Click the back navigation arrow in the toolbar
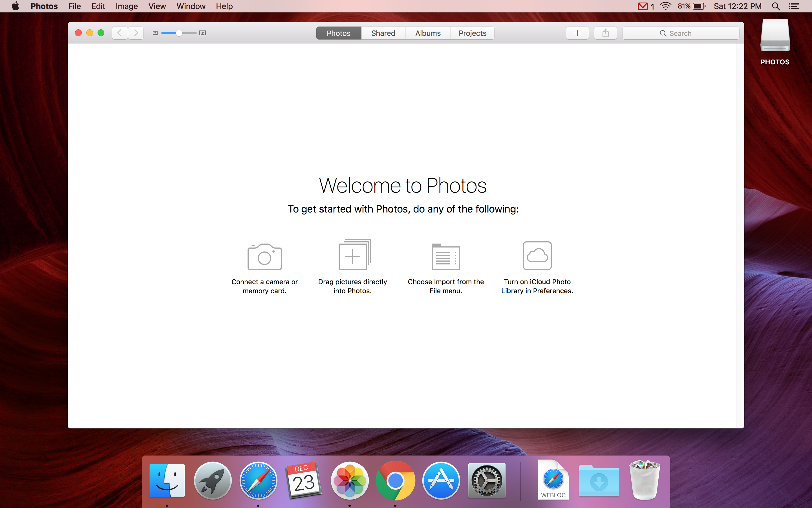Screen dimensions: 812x508 120,33
